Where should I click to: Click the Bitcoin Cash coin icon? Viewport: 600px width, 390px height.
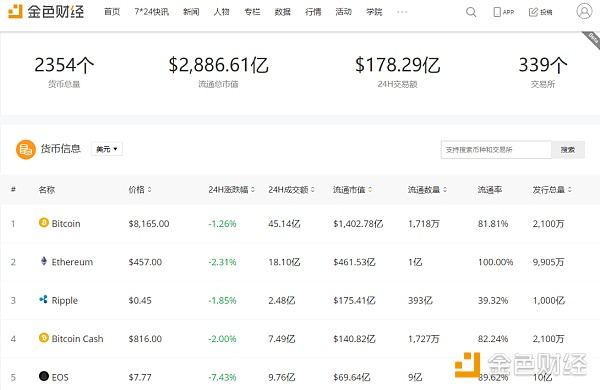[x=44, y=338]
